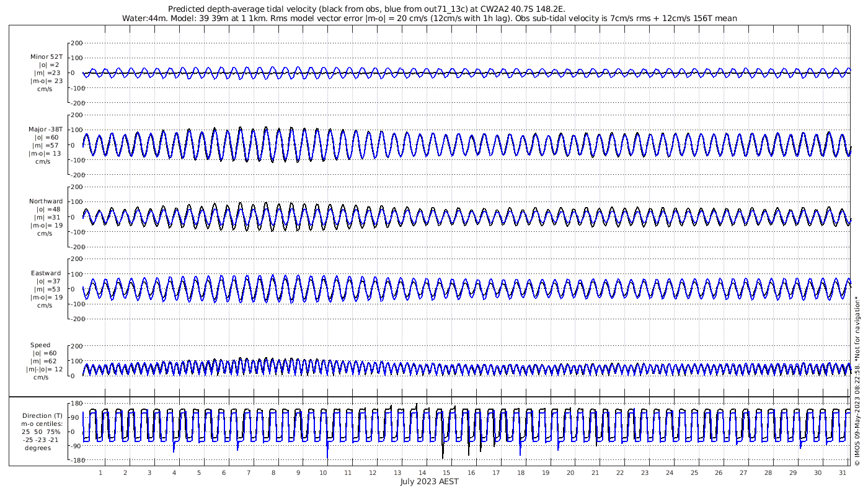Click day '4' on the date axis
The height and width of the screenshot is (496, 868).
[x=174, y=472]
